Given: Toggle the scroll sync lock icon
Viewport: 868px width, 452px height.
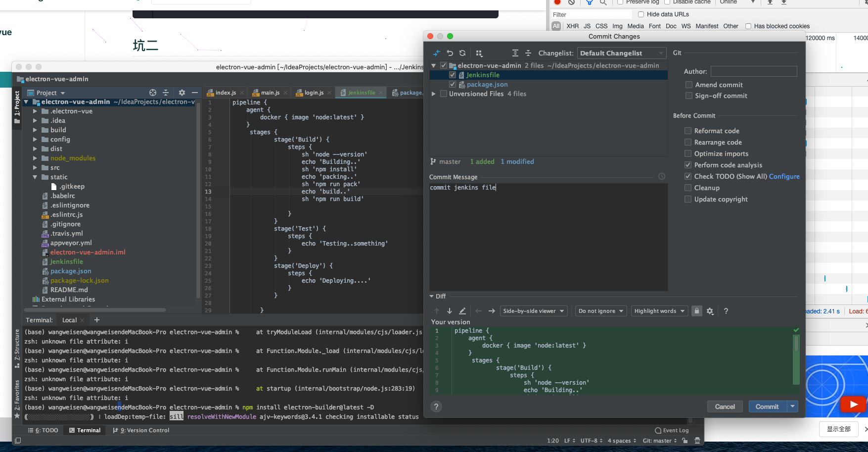Looking at the screenshot, I should point(697,311).
